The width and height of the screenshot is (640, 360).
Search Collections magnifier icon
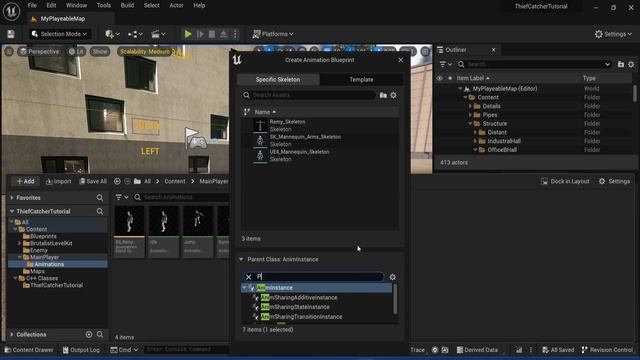click(x=100, y=334)
